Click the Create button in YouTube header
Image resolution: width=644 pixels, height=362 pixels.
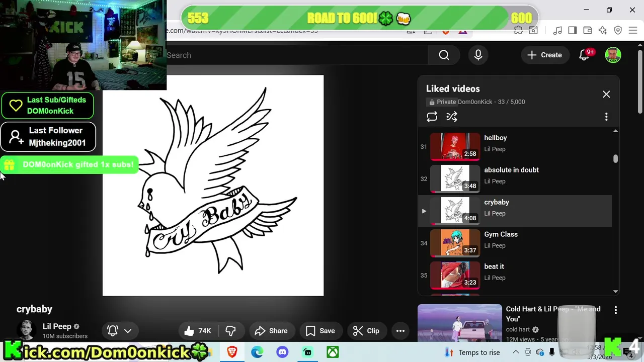(544, 55)
